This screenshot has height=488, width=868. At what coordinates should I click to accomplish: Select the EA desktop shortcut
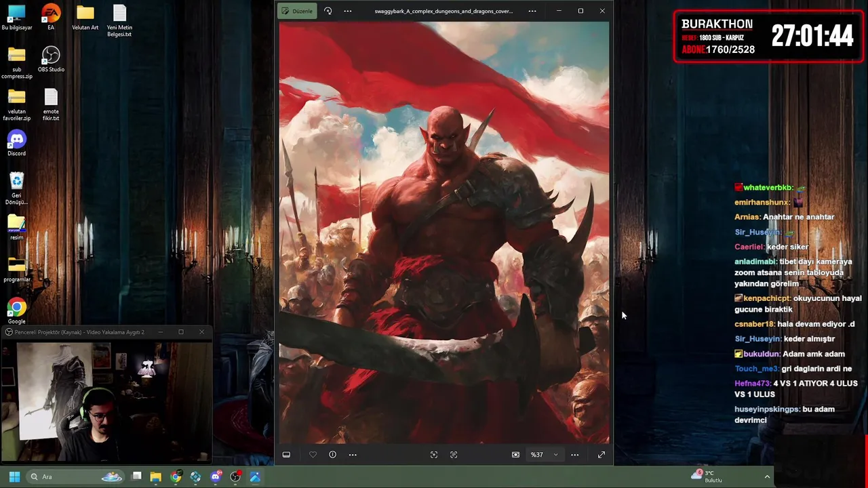point(51,18)
